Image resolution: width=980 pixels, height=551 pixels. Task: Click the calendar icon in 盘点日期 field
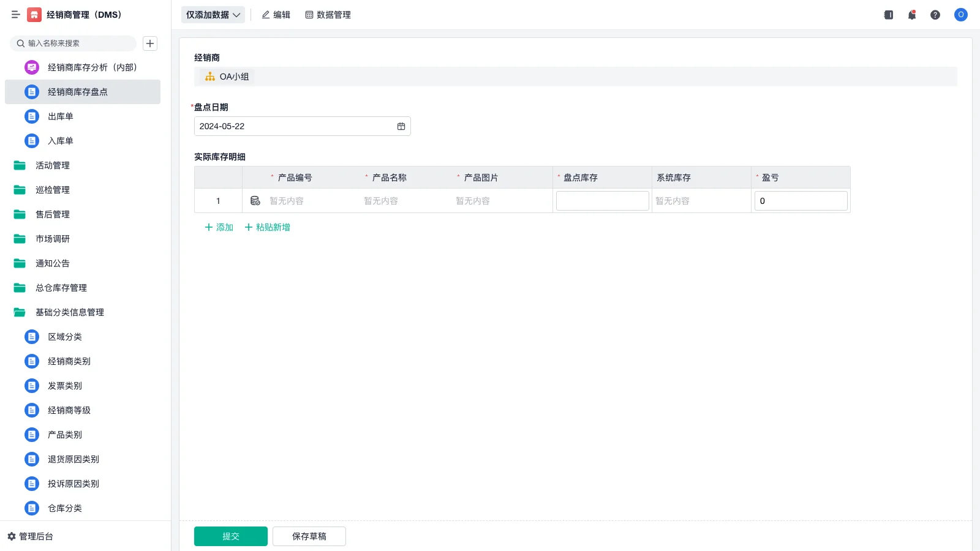[x=401, y=126]
